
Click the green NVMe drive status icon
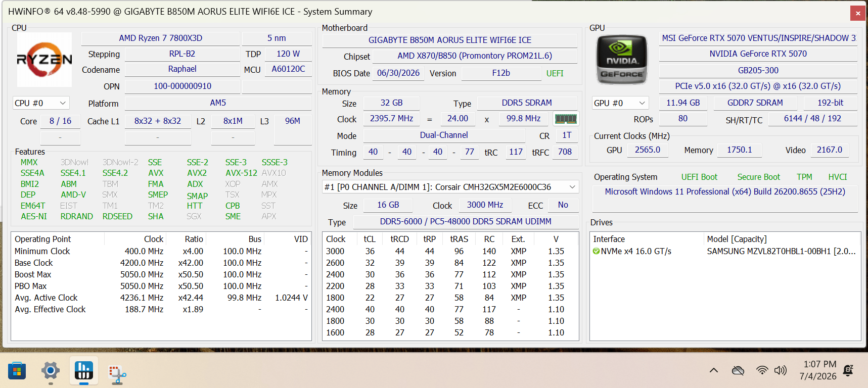click(596, 251)
